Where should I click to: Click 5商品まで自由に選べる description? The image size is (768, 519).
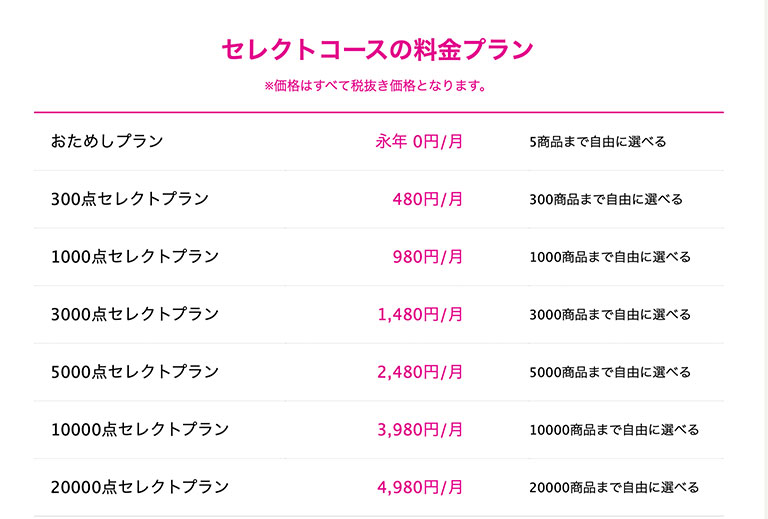[598, 142]
